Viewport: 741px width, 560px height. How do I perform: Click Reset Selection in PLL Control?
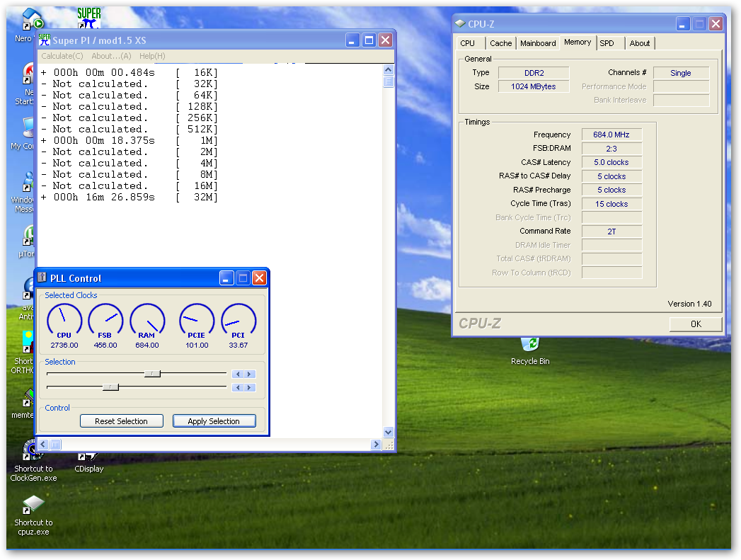(122, 421)
